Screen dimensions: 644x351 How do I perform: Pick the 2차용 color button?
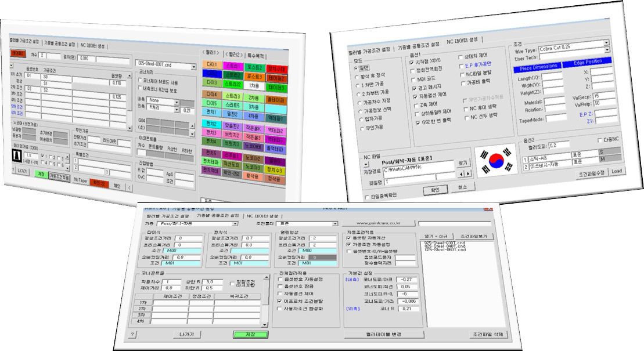[x=254, y=98]
